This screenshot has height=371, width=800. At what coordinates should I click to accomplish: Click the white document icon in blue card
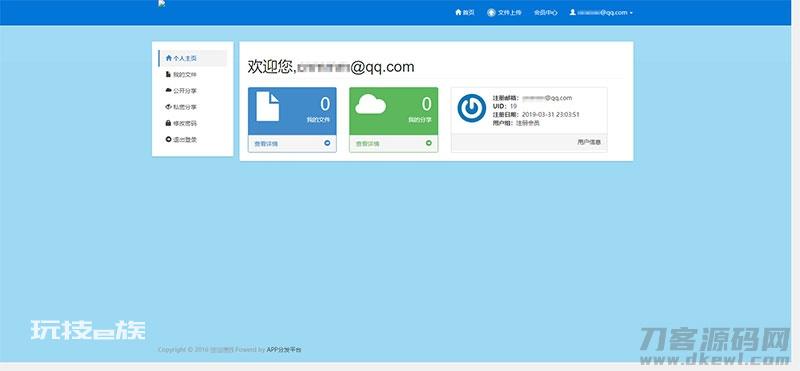point(267,106)
